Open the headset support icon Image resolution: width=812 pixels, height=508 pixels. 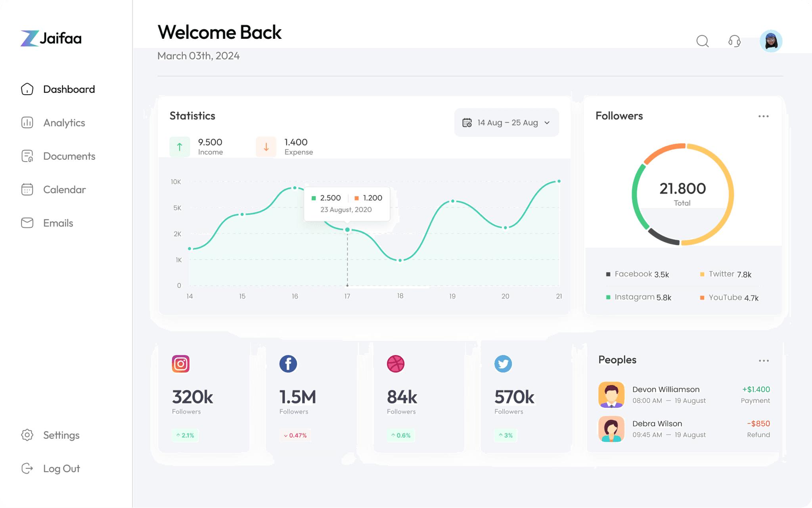pyautogui.click(x=734, y=41)
